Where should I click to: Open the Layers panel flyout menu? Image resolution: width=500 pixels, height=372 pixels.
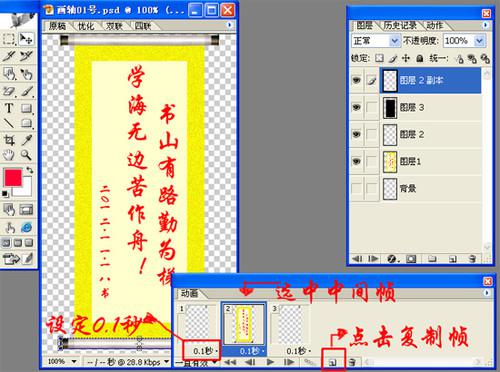(x=485, y=25)
